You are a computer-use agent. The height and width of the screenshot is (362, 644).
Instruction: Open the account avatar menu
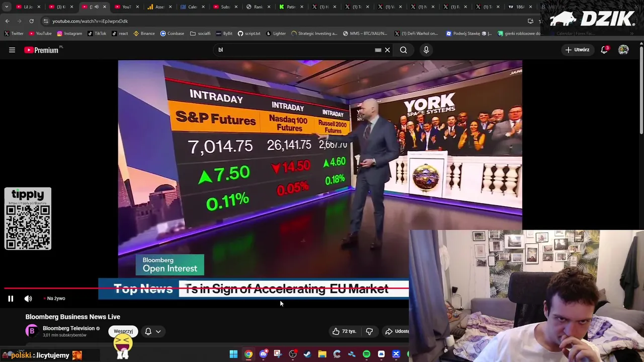pyautogui.click(x=623, y=50)
